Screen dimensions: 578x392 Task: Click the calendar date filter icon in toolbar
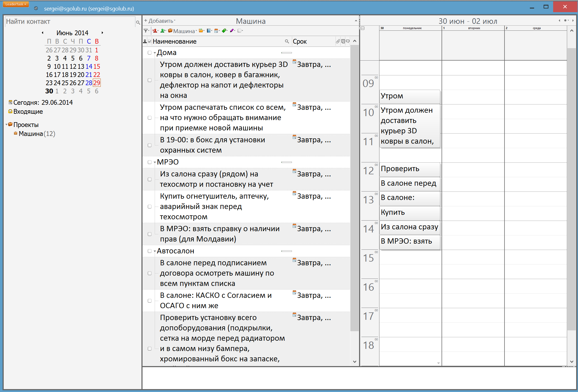(x=216, y=31)
